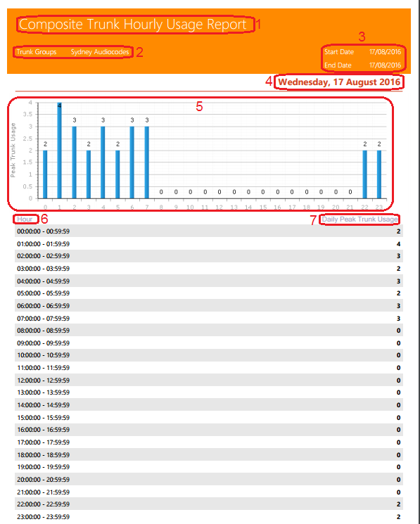Screen dimensions: 420x524
Task: Select the row 15:00:00 - 15:59:59
Action: [209, 417]
